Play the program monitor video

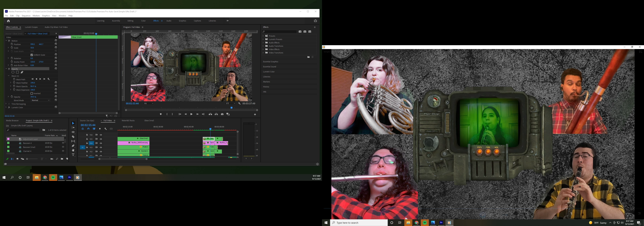191,114
